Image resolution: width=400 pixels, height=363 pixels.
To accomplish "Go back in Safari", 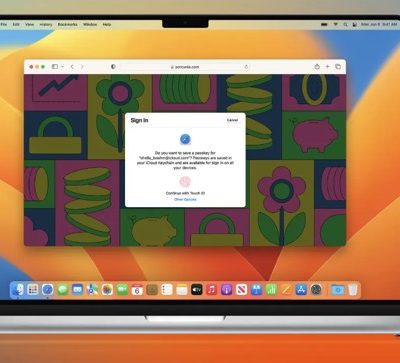I will pyautogui.click(x=72, y=67).
